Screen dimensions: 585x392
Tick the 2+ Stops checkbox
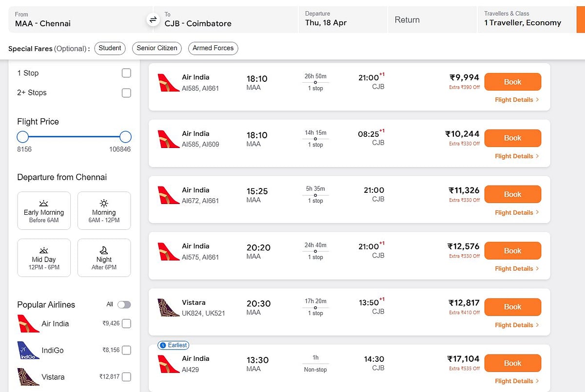[126, 93]
